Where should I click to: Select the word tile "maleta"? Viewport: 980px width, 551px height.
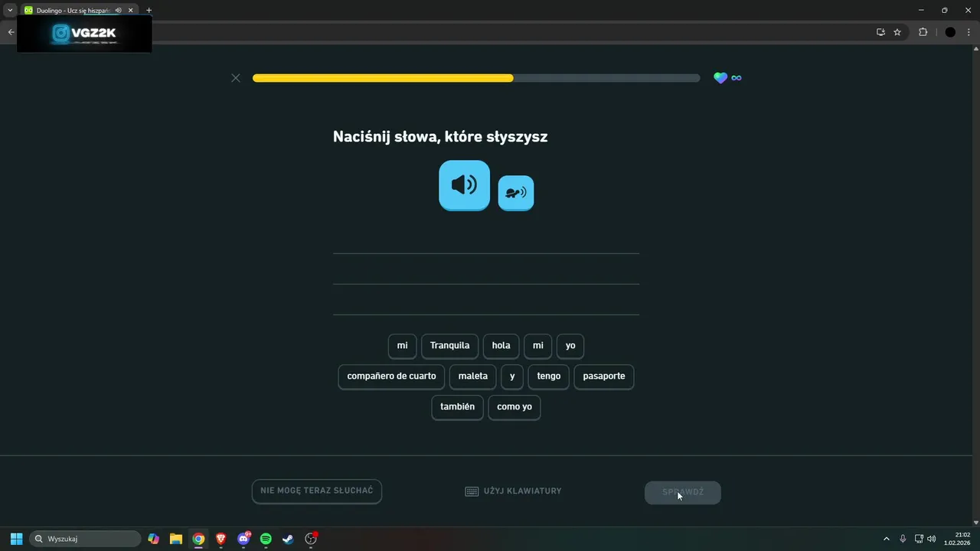point(473,377)
